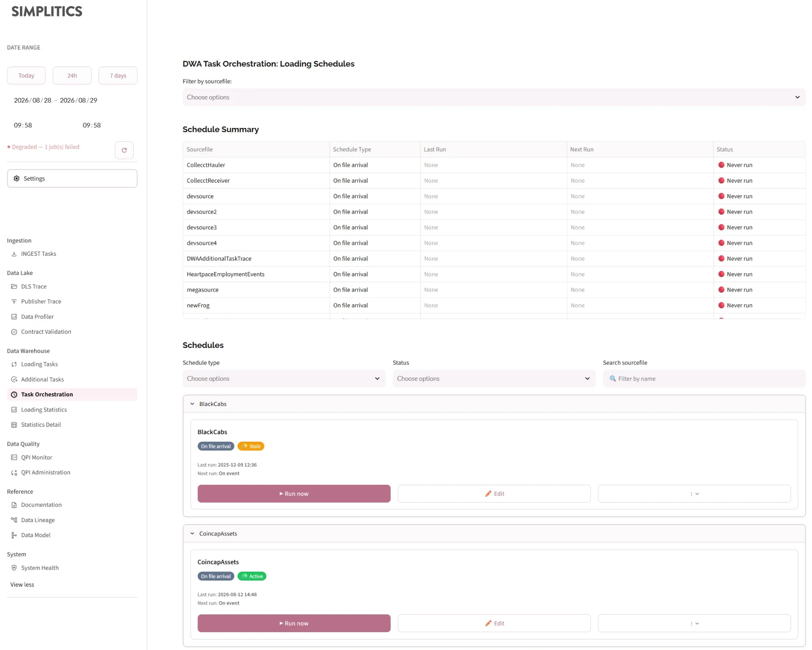812x650 pixels.
Task: Open INGEST Tasks in sidebar
Action: tap(39, 254)
